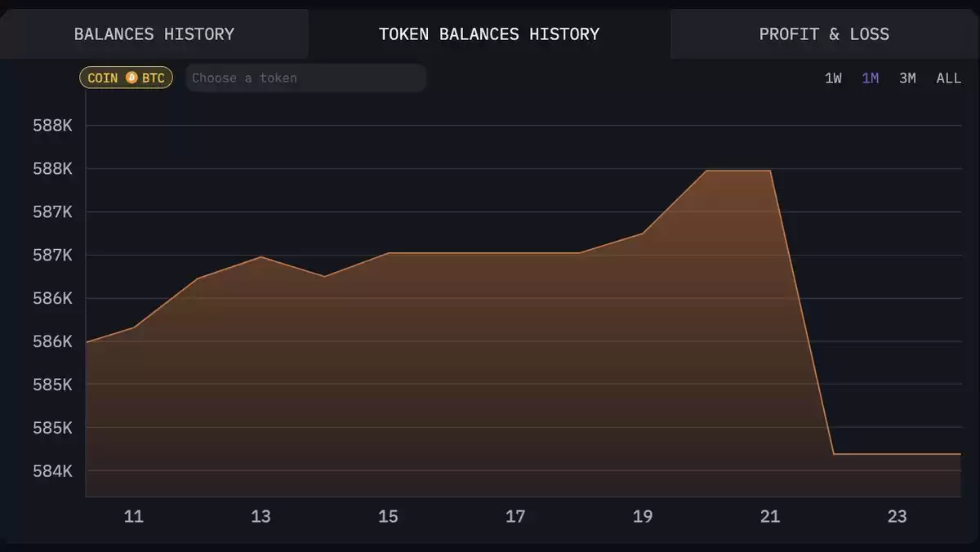Show ALL time range
Viewport: 980px width, 552px height.
pyautogui.click(x=949, y=78)
